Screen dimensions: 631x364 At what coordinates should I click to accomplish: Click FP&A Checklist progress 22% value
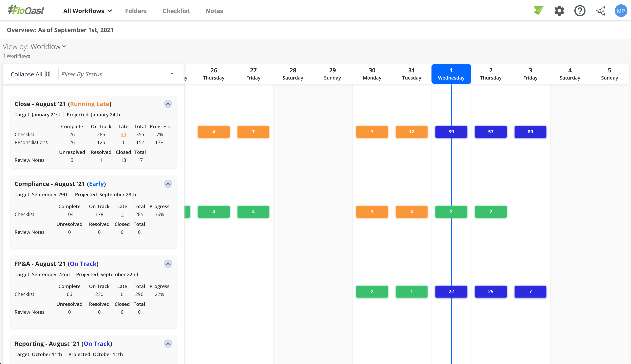click(159, 295)
